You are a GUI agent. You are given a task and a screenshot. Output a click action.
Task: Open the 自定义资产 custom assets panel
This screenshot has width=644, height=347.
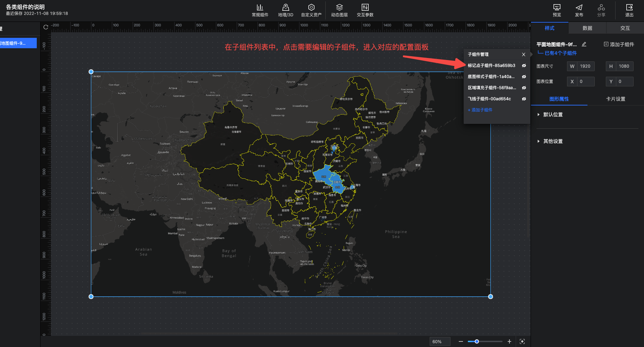311,10
